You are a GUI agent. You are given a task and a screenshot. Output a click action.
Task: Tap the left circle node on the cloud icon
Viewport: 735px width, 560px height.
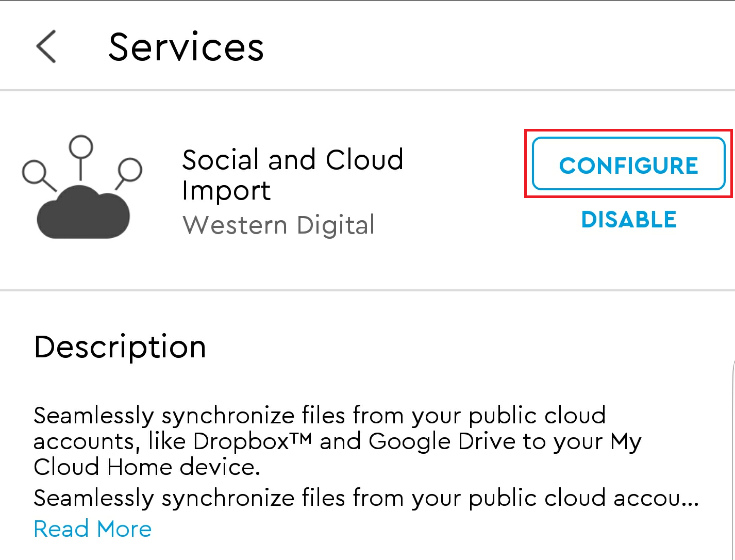tap(35, 172)
